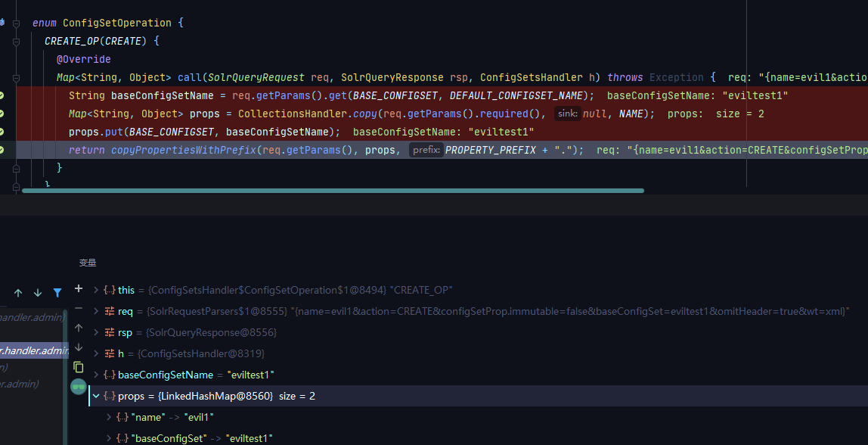
Task: Collapse the props LinkedHashMap variable
Action: click(x=95, y=396)
